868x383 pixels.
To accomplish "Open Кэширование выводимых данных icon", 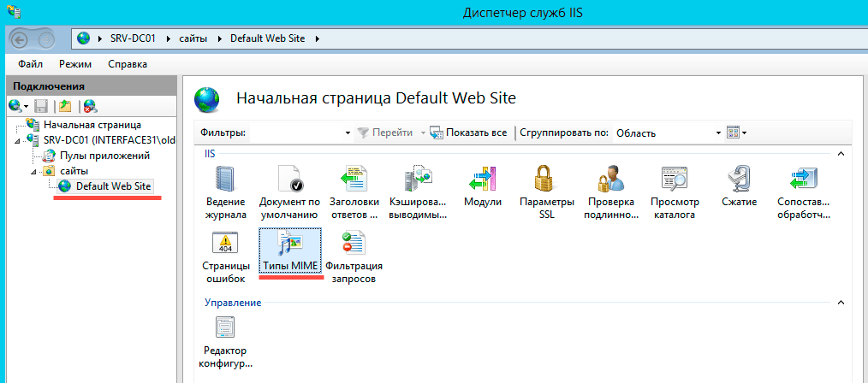I will point(418,193).
